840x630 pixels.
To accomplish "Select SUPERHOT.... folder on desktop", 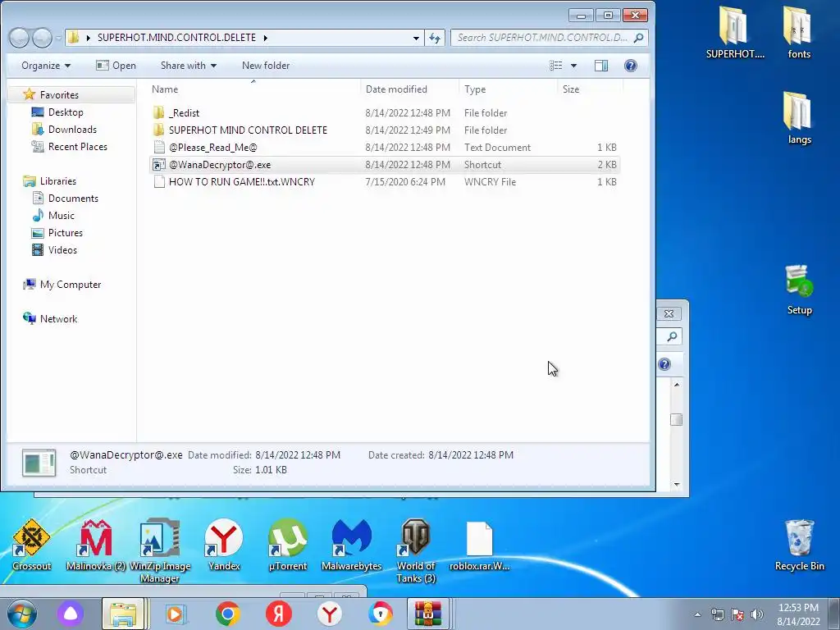I will click(734, 33).
